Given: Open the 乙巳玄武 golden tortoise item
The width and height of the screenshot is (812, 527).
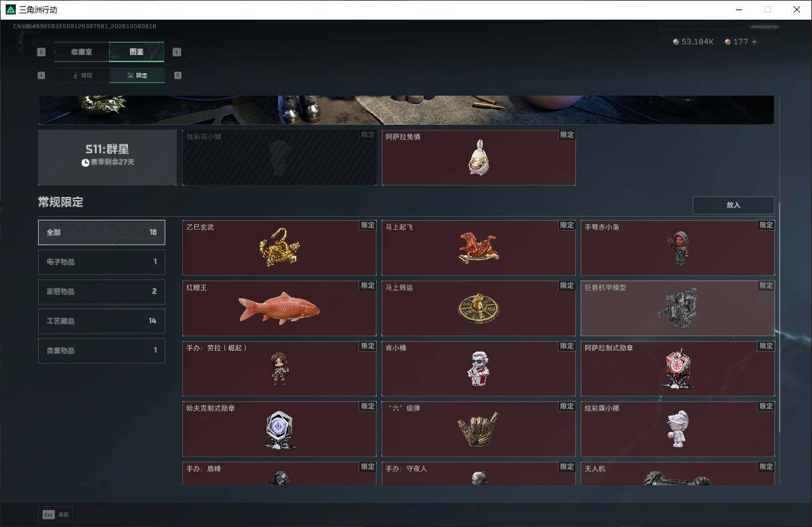Looking at the screenshot, I should point(279,248).
